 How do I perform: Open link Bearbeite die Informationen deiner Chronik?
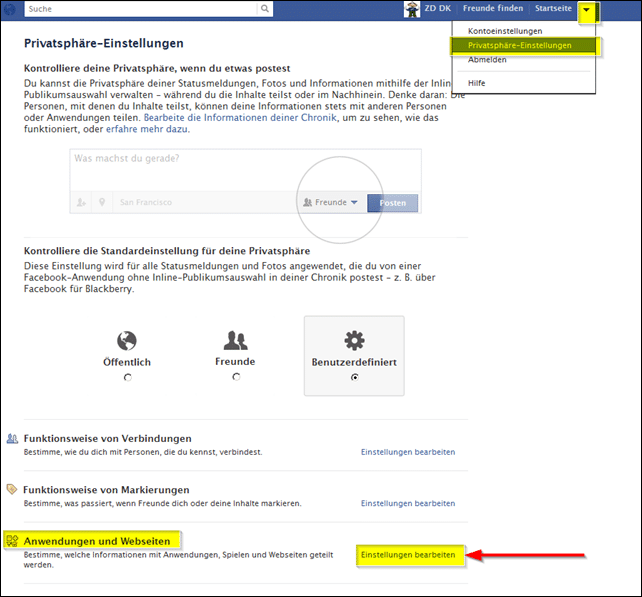240,118
